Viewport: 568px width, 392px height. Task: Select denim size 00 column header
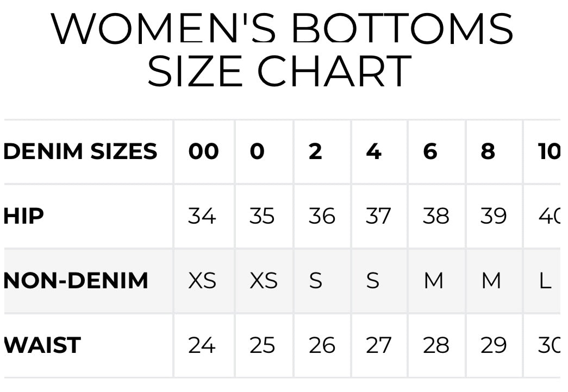tap(203, 151)
